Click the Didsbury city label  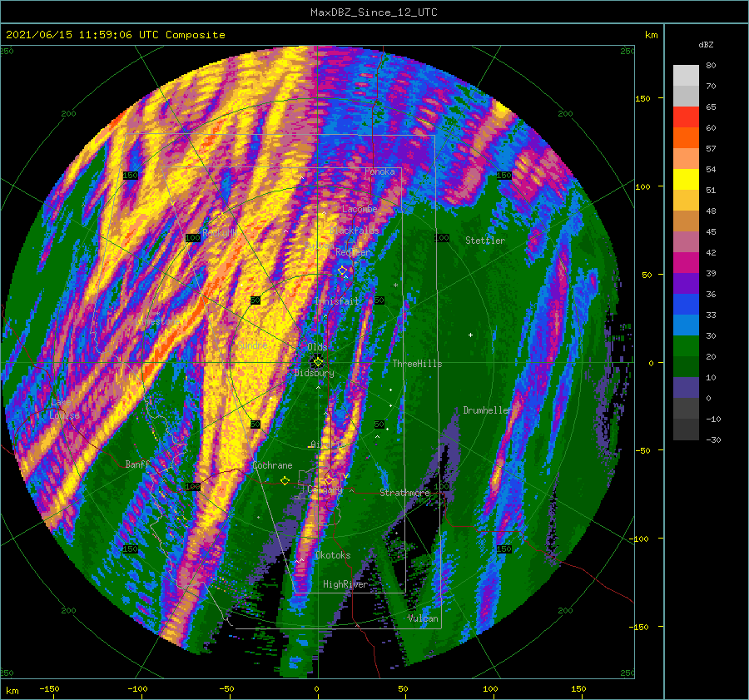(315, 373)
